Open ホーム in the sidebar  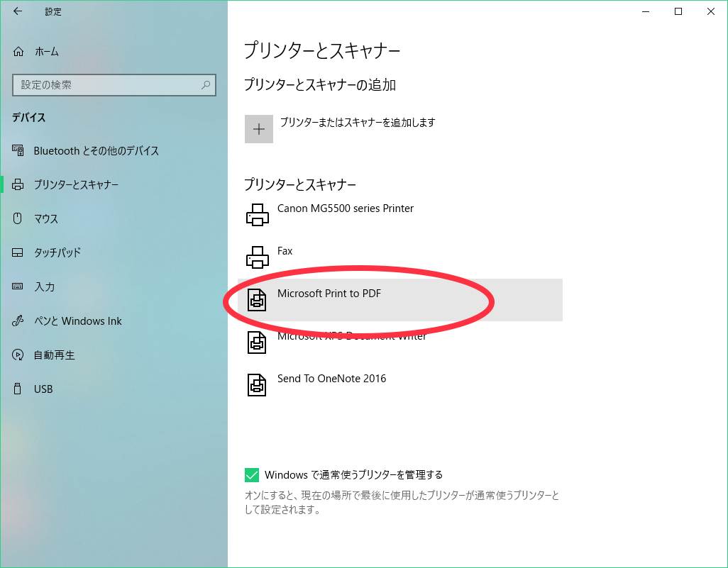pyautogui.click(x=47, y=52)
